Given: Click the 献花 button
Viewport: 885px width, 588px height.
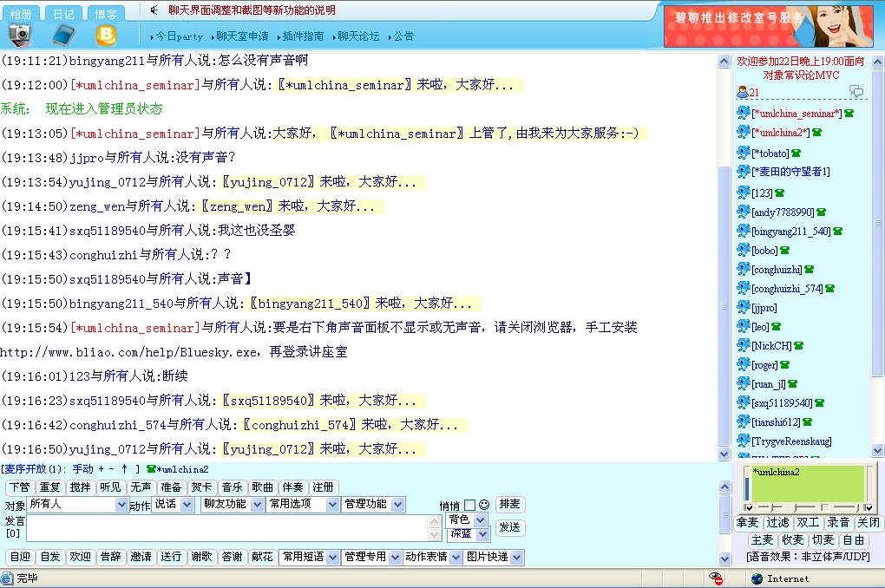Looking at the screenshot, I should tap(262, 557).
